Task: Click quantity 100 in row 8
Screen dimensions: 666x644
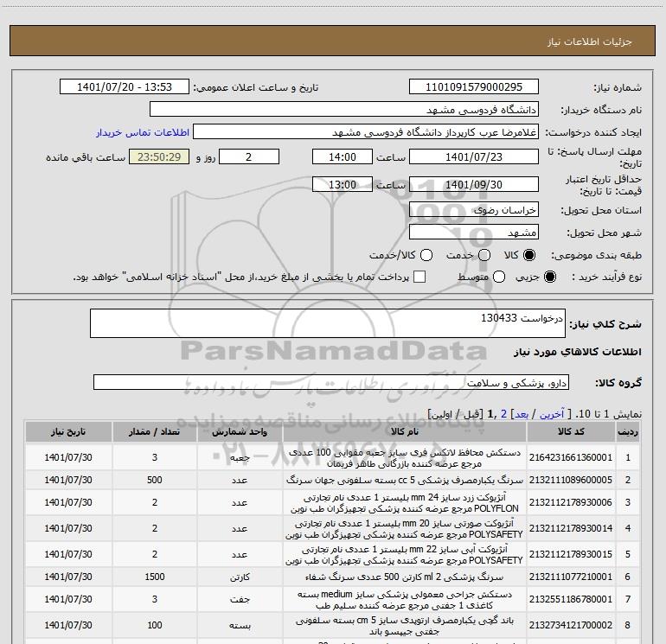Action: tap(155, 625)
